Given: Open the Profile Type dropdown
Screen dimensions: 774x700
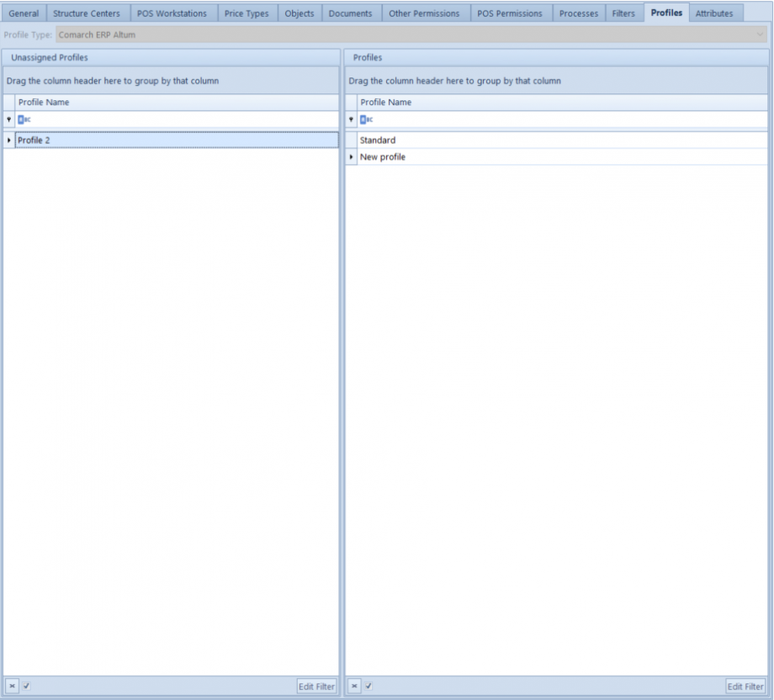Looking at the screenshot, I should tap(411, 34).
